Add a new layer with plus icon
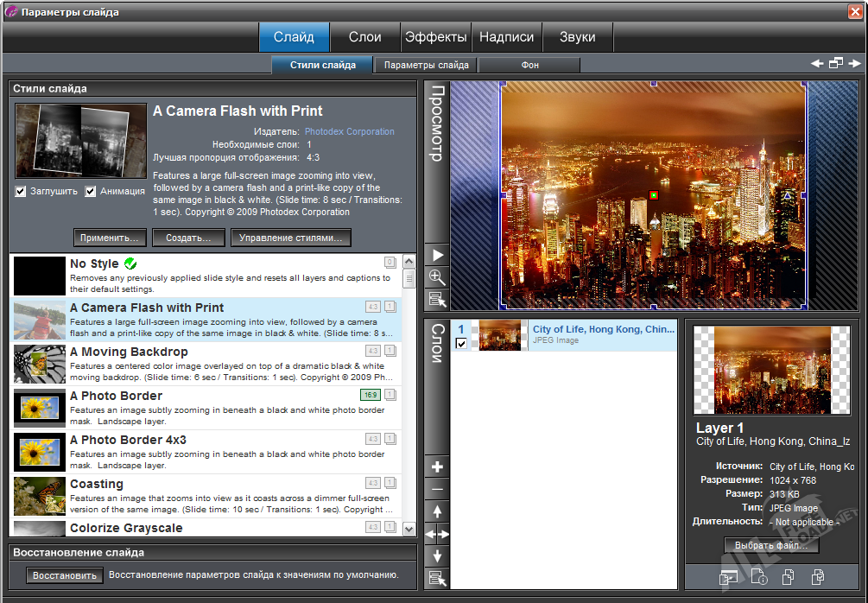The height and width of the screenshot is (603, 868). tap(437, 467)
